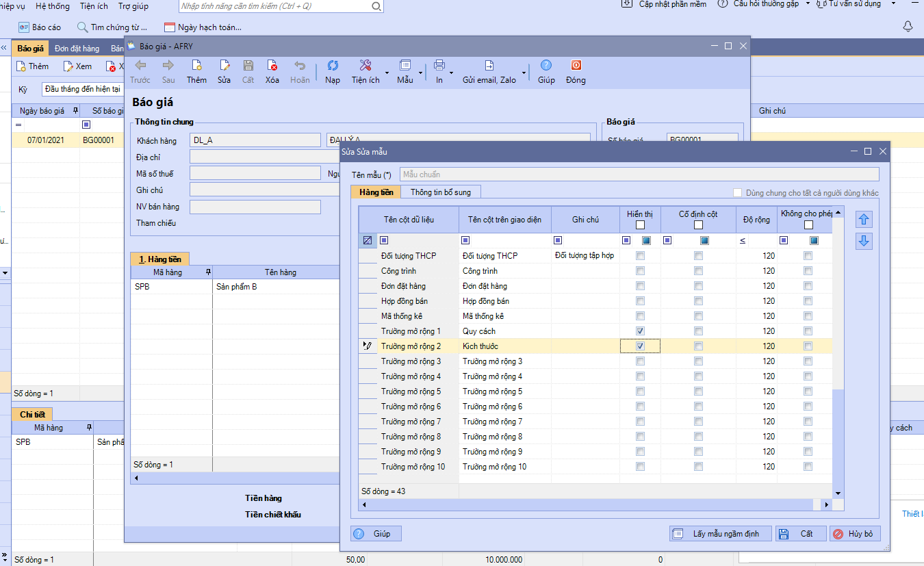Click the search box for features
The height and width of the screenshot is (566, 924).
coord(274,6)
